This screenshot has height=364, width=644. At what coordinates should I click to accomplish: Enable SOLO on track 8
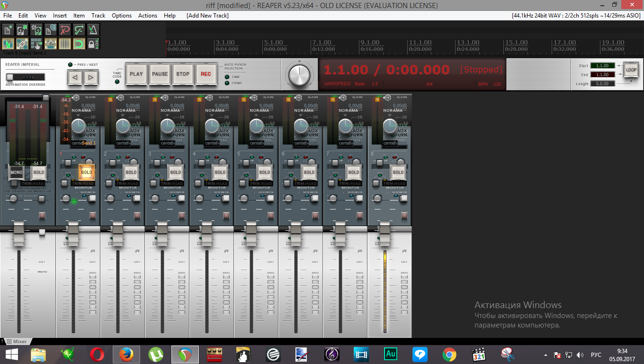pyautogui.click(x=398, y=173)
